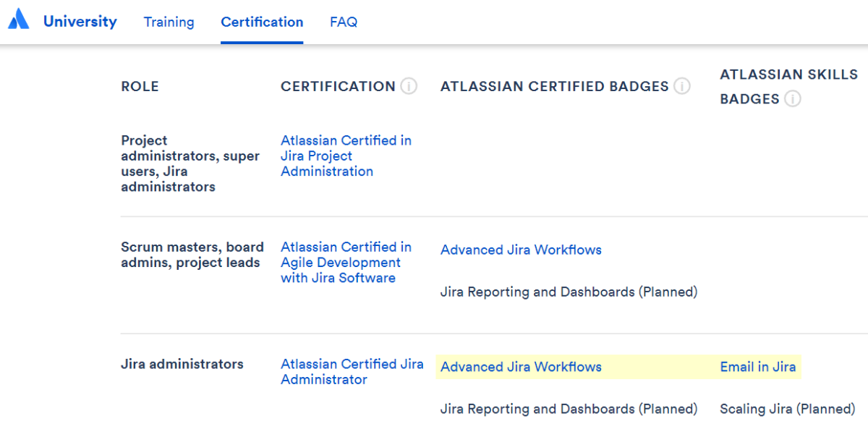Open info icon for ATLASSIAN SKILLS BADGES column
868x424 pixels.
tap(794, 99)
